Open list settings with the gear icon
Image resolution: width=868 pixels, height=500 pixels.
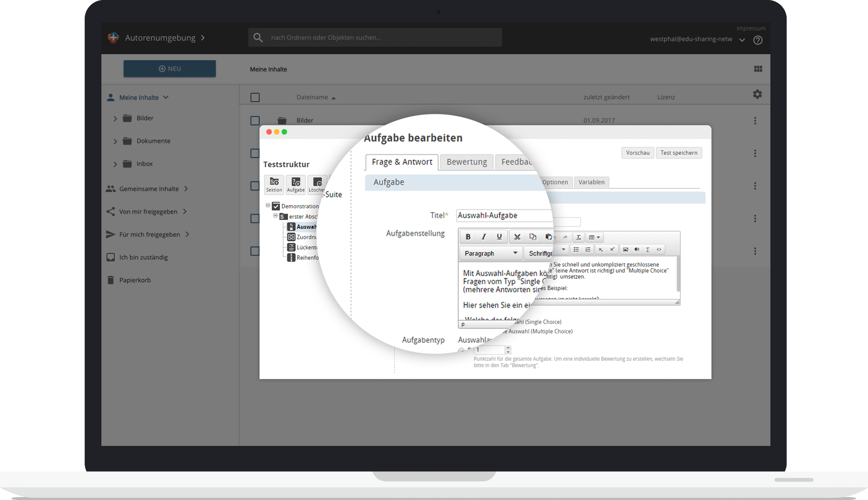(757, 94)
